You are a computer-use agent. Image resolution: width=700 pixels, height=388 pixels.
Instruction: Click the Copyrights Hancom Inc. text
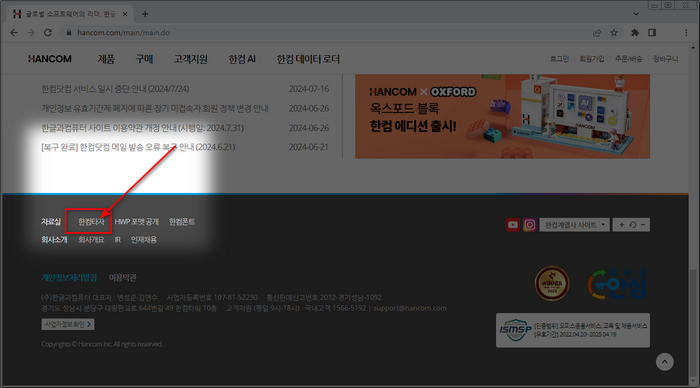[102, 344]
